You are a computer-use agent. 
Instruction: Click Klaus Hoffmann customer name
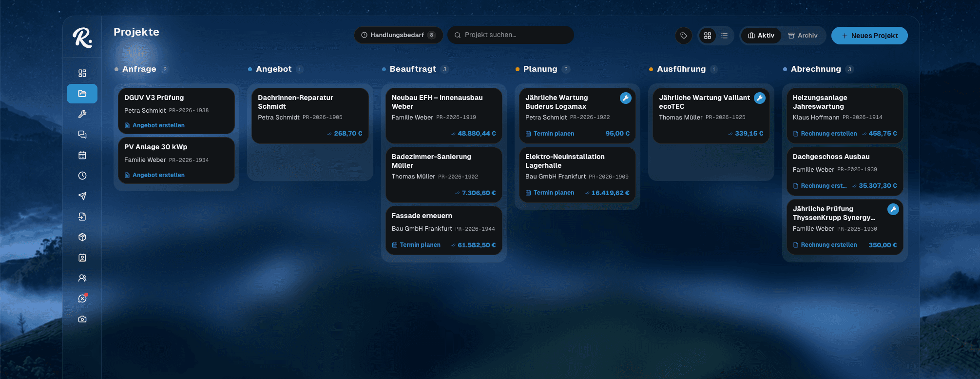coord(816,118)
